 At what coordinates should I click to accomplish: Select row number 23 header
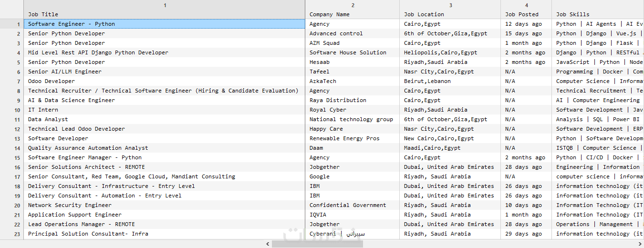pyautogui.click(x=12, y=234)
